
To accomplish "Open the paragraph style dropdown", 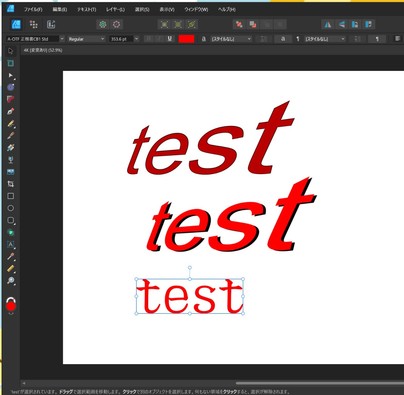I will click(325, 39).
